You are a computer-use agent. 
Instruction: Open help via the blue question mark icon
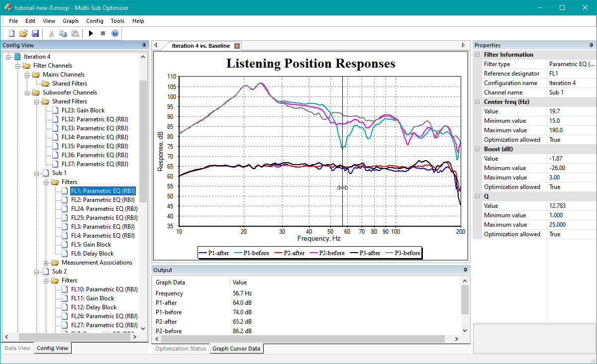coord(115,33)
